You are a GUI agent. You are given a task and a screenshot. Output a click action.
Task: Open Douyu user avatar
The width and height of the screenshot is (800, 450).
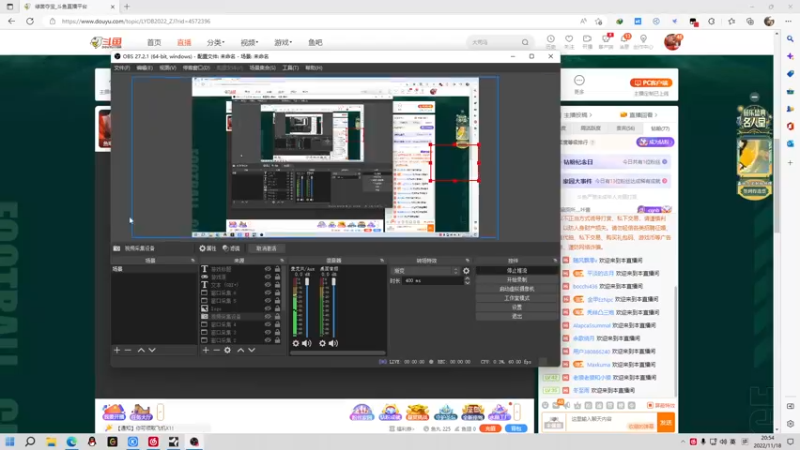(673, 42)
